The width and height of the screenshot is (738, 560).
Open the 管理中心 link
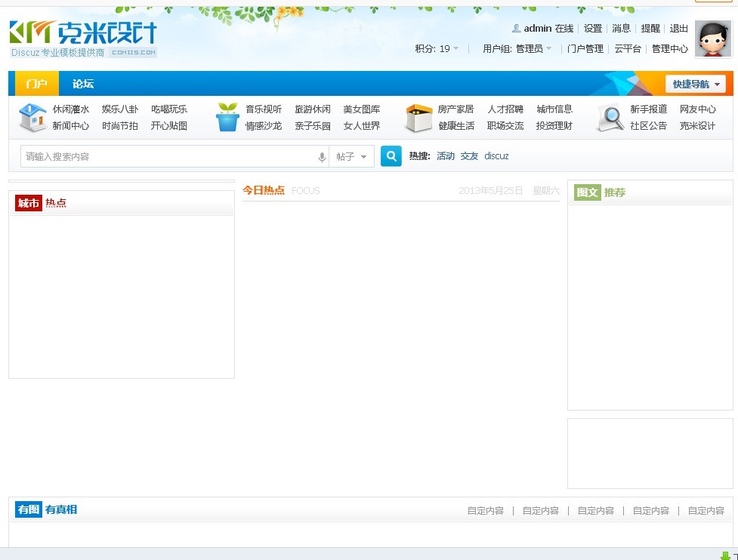point(670,49)
